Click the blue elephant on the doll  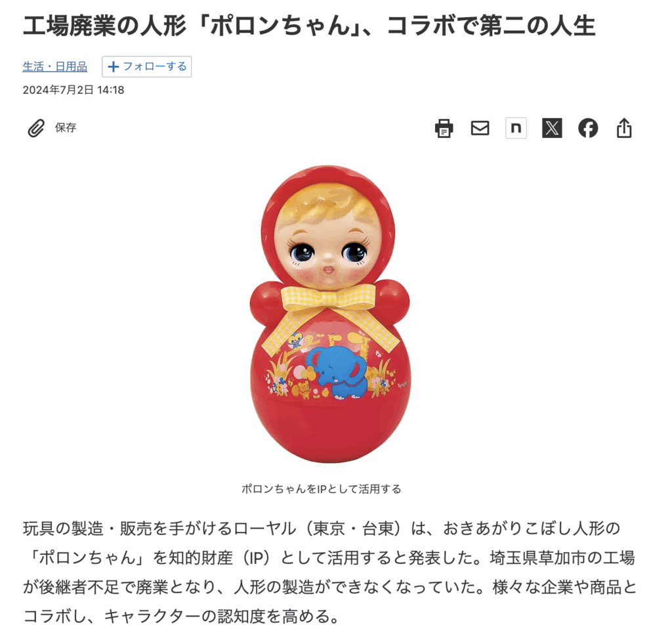click(x=337, y=372)
